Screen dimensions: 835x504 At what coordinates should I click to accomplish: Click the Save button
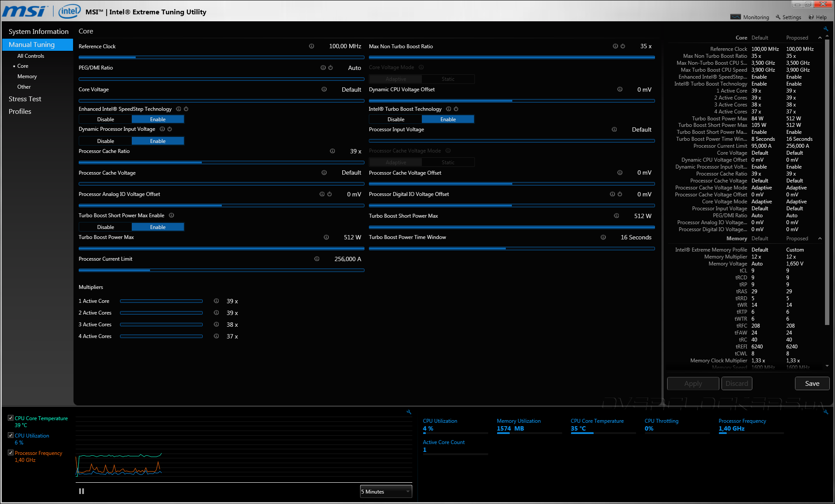pos(812,384)
